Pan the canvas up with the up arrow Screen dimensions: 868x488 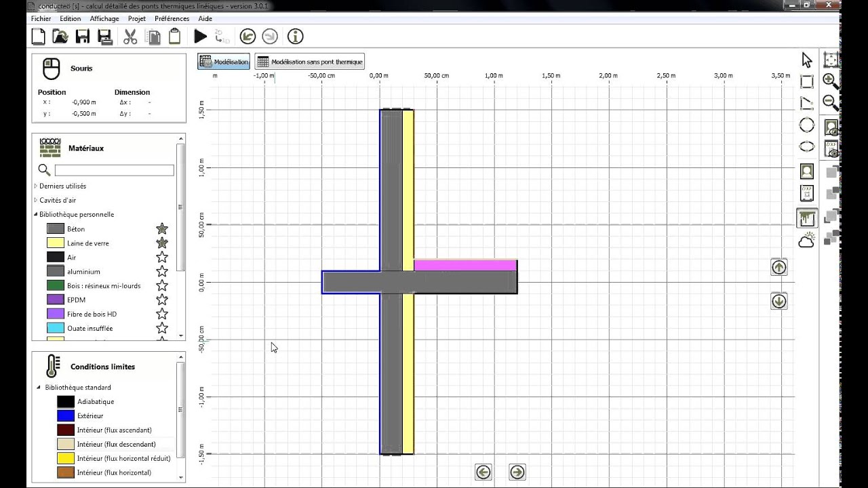point(778,267)
